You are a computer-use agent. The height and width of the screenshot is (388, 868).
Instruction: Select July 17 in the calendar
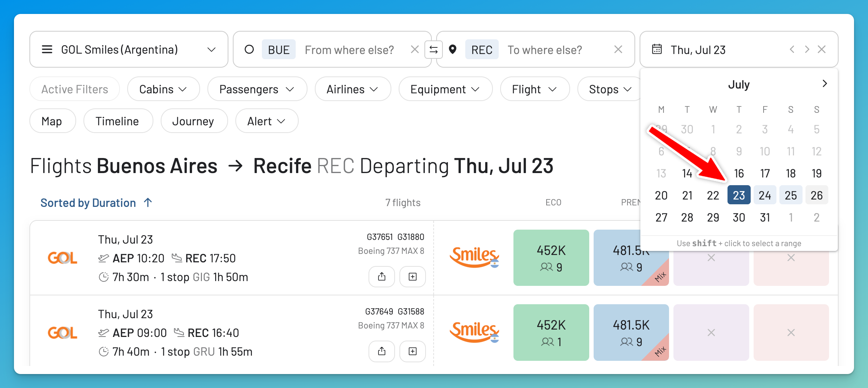pyautogui.click(x=765, y=173)
